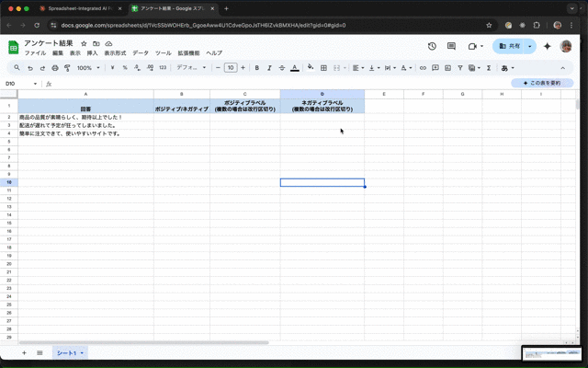The image size is (588, 368).
Task: Open the fill color picker
Action: point(311,67)
